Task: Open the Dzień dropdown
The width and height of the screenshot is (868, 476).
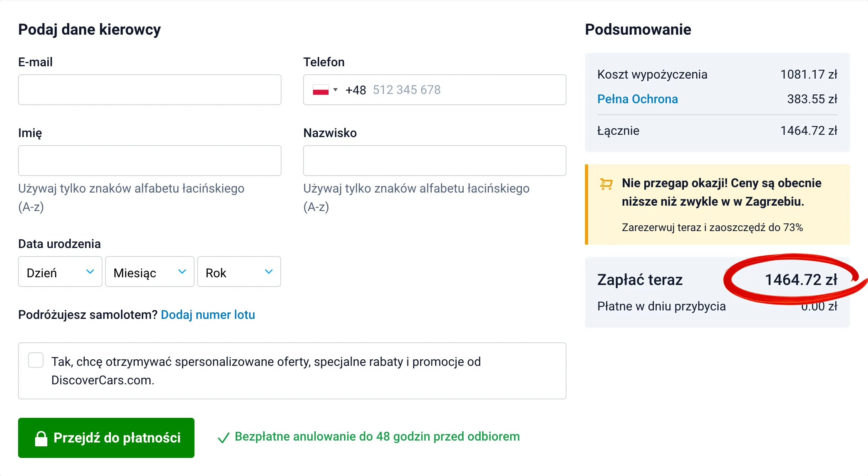Action: 60,272
